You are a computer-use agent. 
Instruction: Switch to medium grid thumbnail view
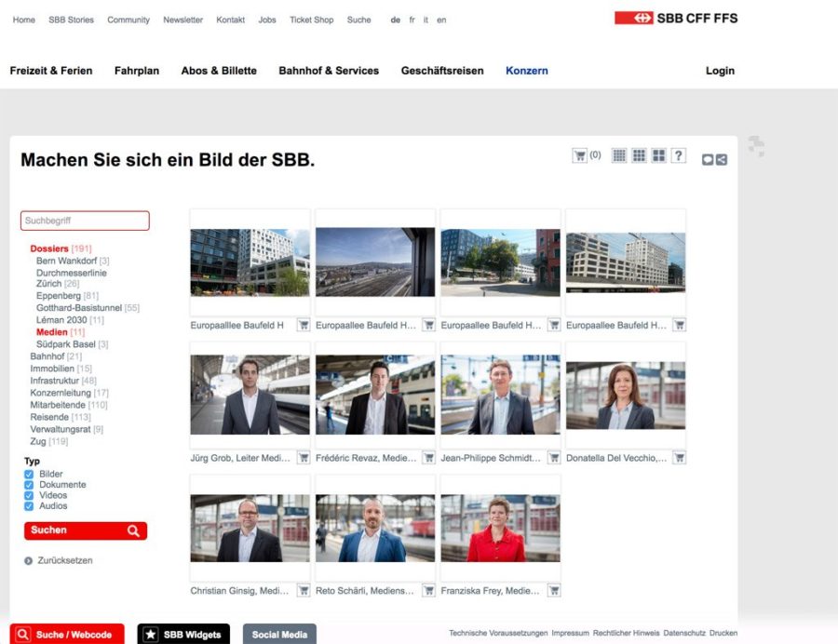tap(639, 155)
